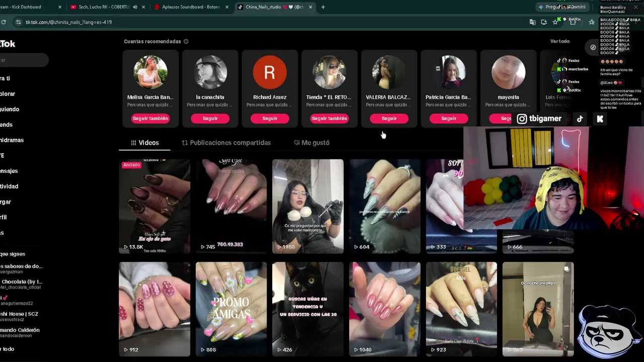Play the Soft Gel video with 923 views

(x=461, y=309)
